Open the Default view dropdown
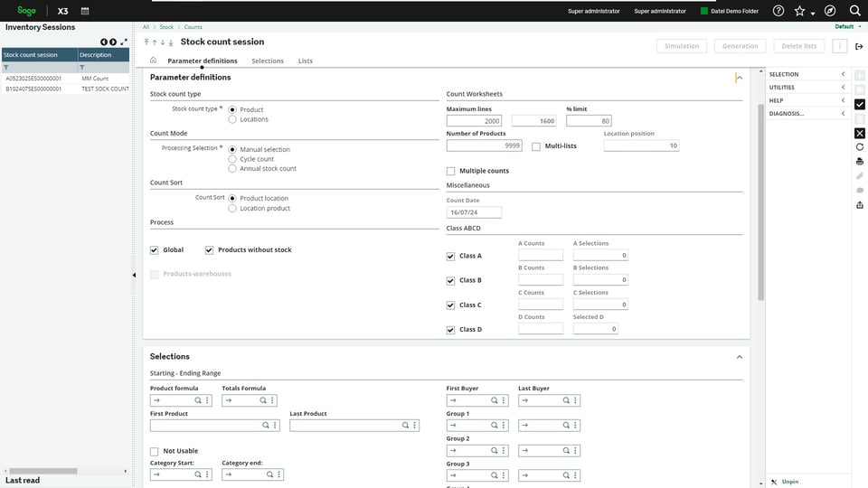Screen dimensions: 868x488 (x=848, y=26)
